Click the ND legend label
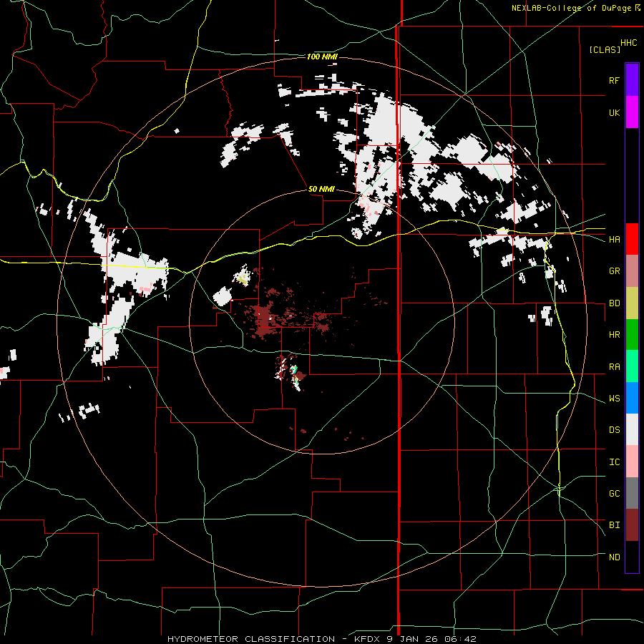The height and width of the screenshot is (644, 644). 614,557
